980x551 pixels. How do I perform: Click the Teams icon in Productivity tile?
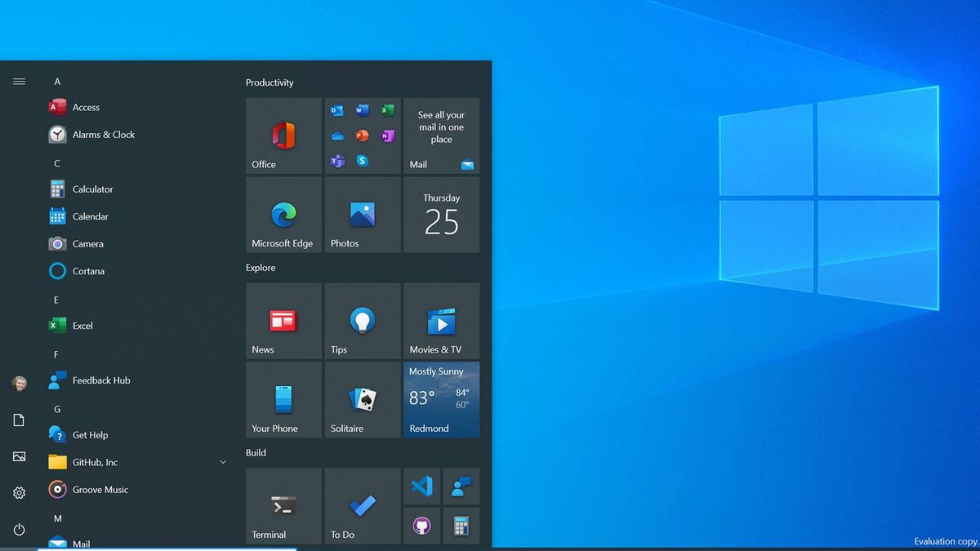(x=337, y=161)
